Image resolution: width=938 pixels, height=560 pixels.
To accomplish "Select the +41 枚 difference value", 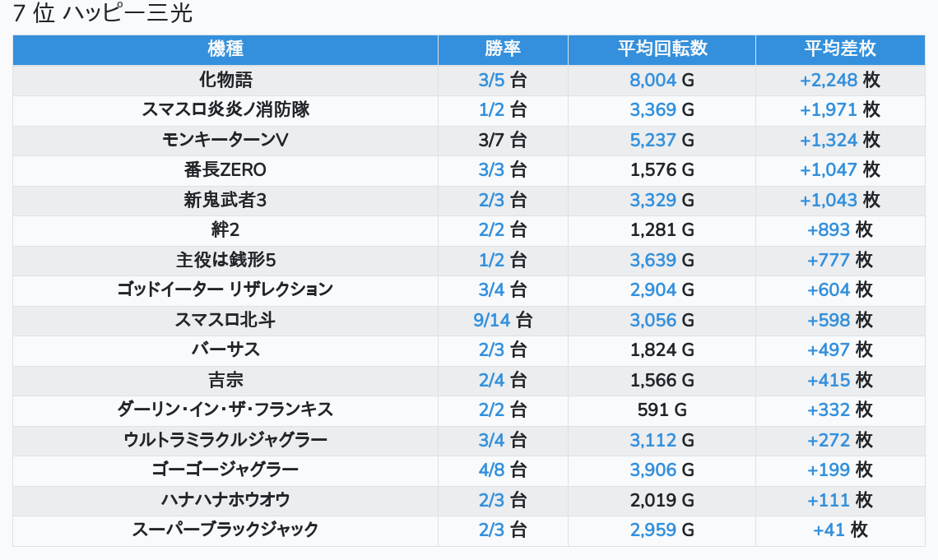I will [x=840, y=530].
